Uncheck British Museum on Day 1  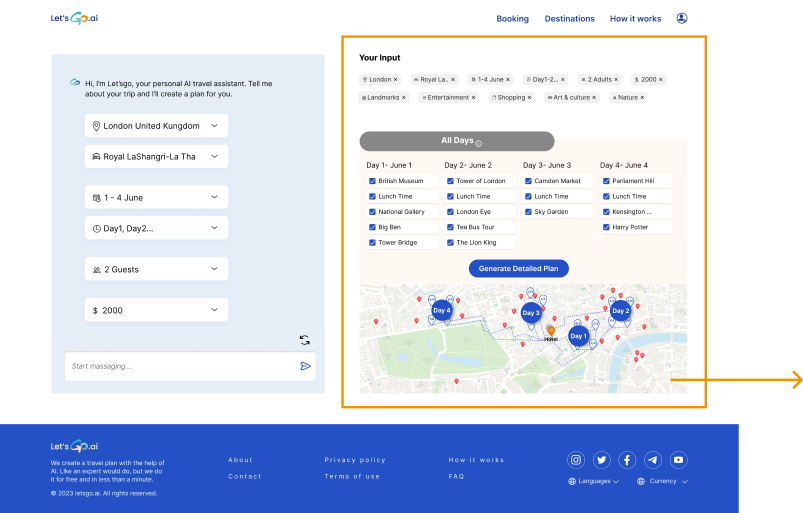tap(372, 181)
